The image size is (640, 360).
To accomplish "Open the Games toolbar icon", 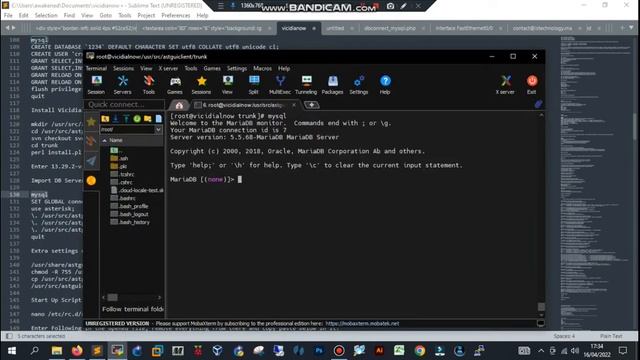I will point(175,85).
